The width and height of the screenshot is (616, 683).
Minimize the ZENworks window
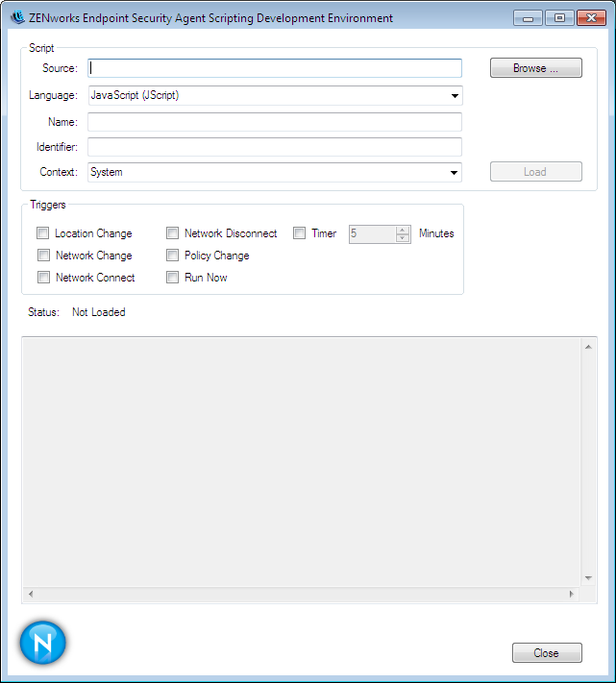528,18
